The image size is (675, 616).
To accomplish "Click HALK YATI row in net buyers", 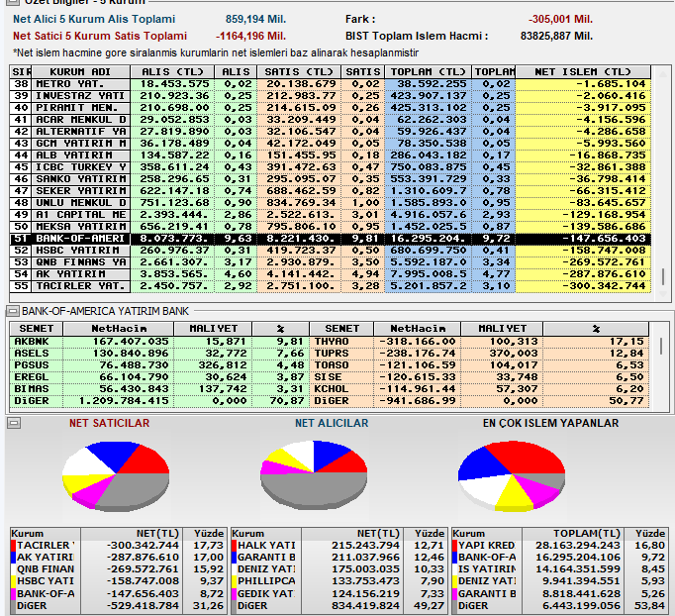I will tap(338, 546).
